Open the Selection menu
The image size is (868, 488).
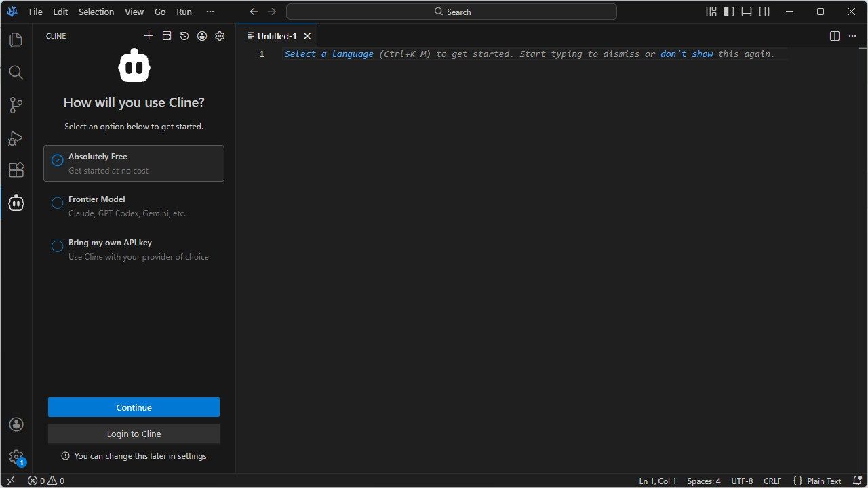pyautogui.click(x=96, y=12)
